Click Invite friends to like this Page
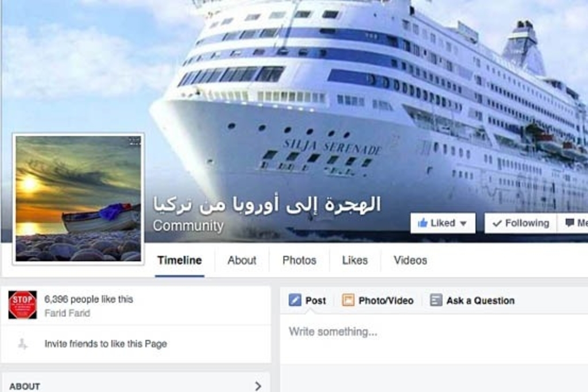The height and width of the screenshot is (392, 588). (106, 344)
